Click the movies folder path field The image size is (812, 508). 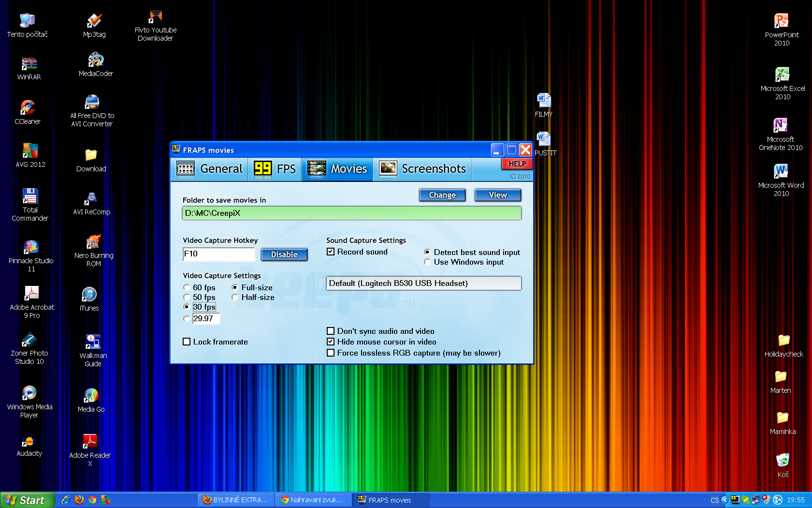(x=352, y=213)
